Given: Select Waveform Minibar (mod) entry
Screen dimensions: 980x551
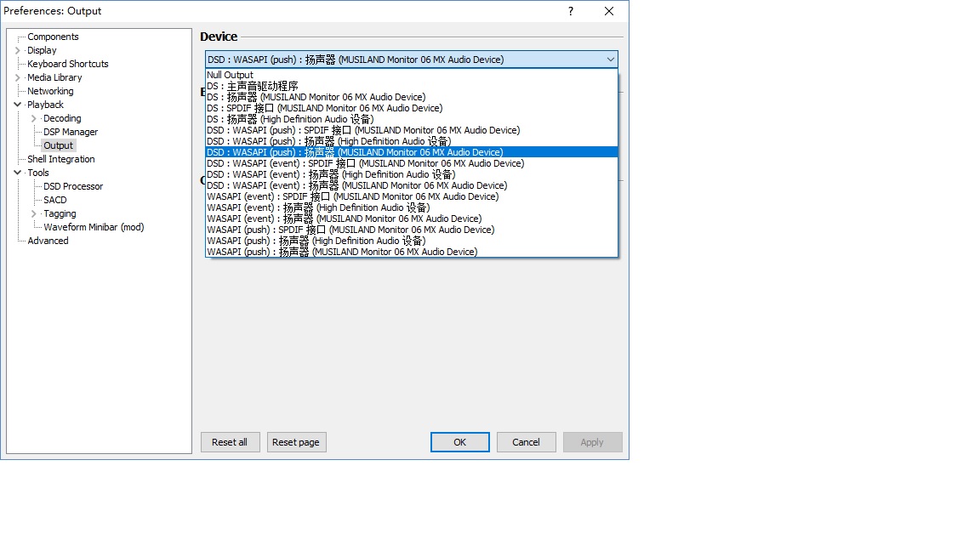Looking at the screenshot, I should click(x=94, y=227).
